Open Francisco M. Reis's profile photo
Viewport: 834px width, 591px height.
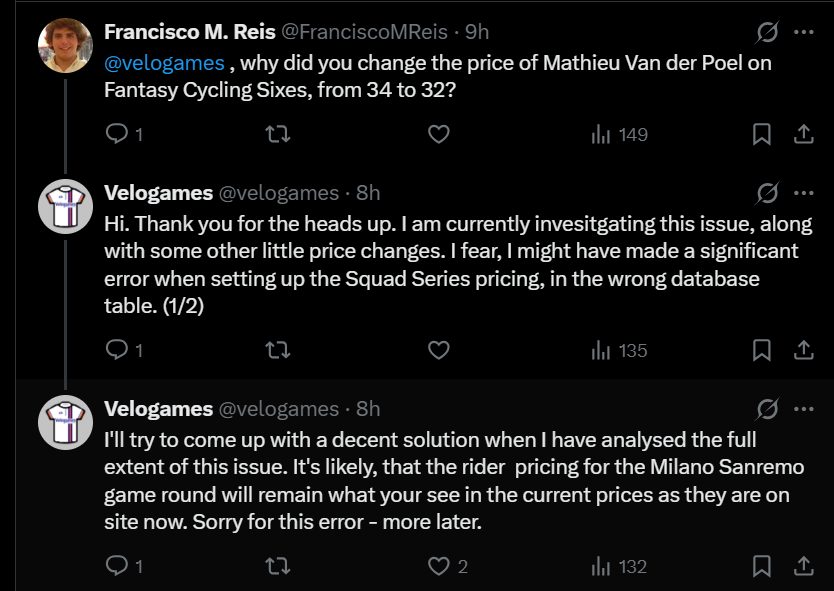point(65,45)
